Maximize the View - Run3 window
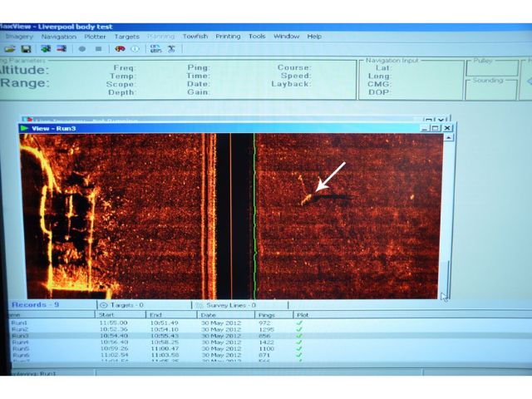This screenshot has height=399, width=532. [436, 128]
